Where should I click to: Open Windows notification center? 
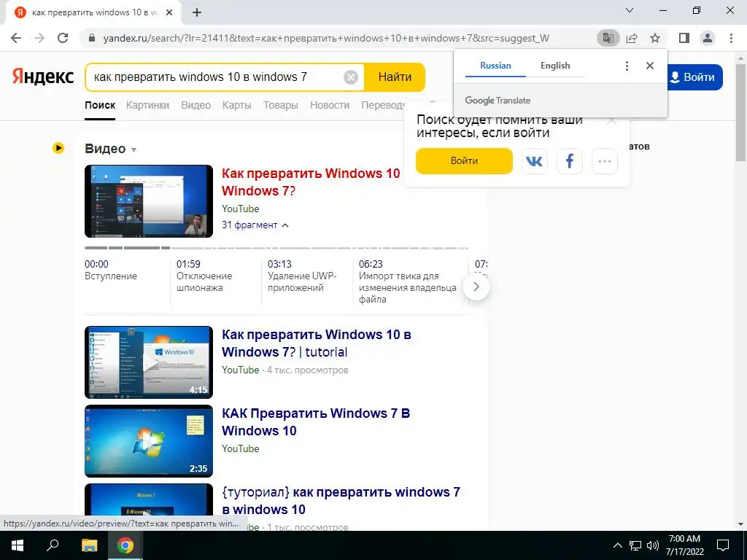point(723,545)
